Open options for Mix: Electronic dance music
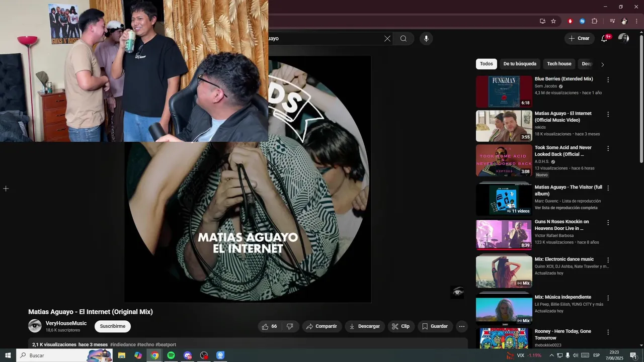This screenshot has height=362, width=644. 608,260
